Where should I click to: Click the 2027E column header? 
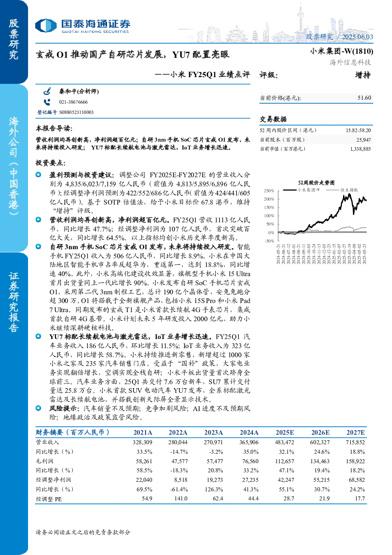[356, 433]
